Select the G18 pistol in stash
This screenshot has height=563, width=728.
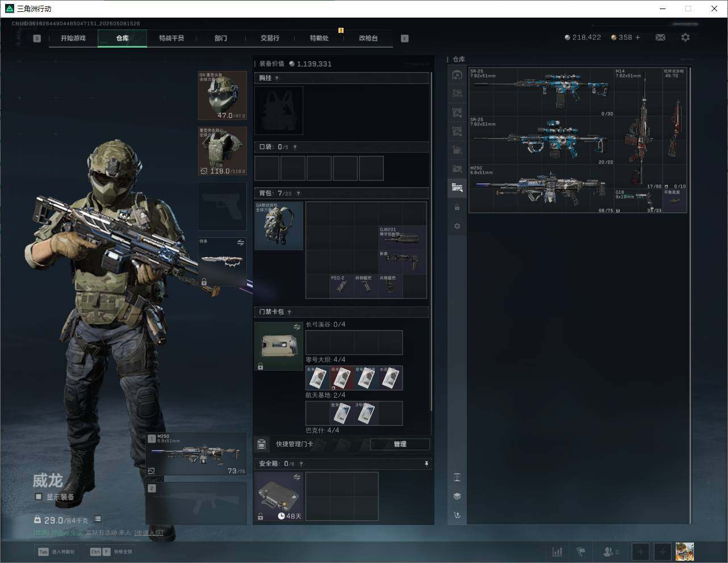(x=638, y=201)
